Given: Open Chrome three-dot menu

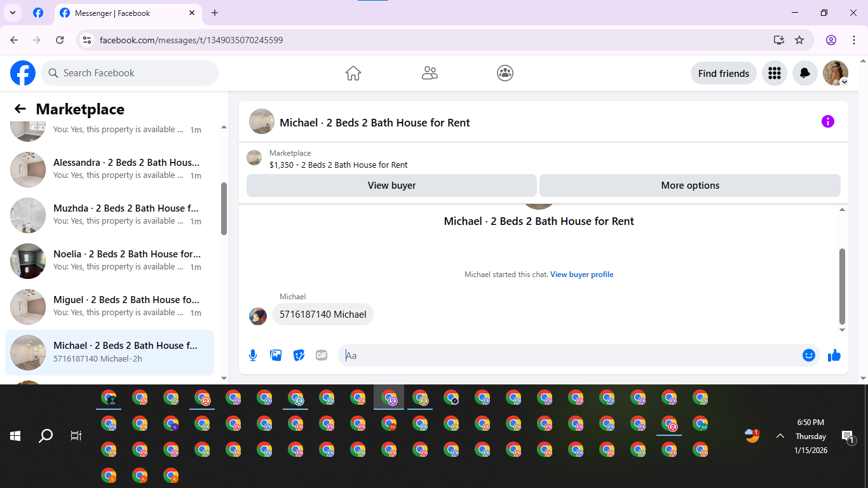Looking at the screenshot, I should pyautogui.click(x=854, y=40).
